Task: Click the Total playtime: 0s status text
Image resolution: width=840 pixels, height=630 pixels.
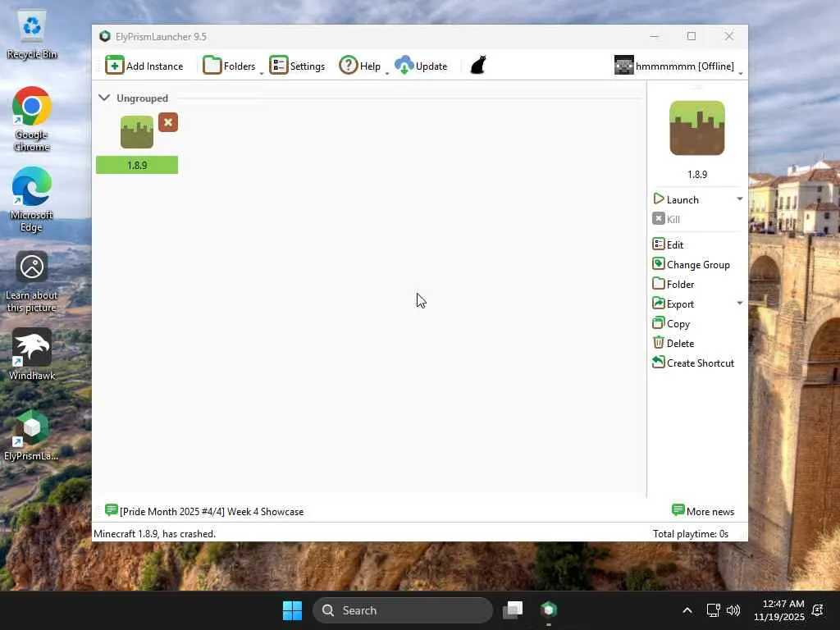Action: [691, 533]
